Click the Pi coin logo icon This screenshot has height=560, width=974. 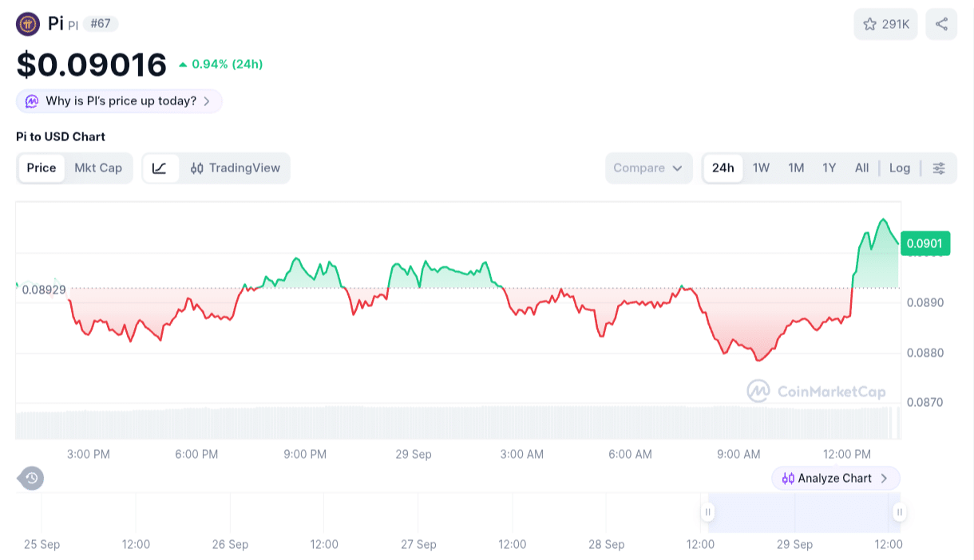click(x=28, y=24)
